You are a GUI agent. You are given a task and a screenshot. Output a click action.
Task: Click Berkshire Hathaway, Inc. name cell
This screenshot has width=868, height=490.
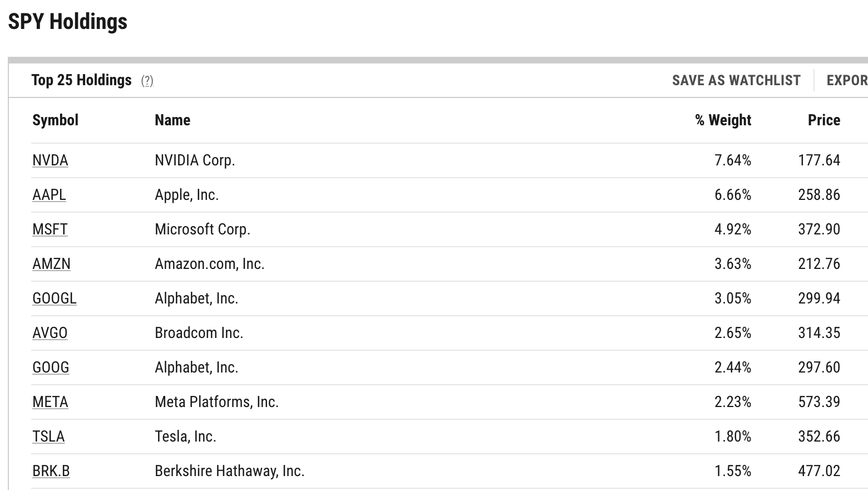coord(229,471)
